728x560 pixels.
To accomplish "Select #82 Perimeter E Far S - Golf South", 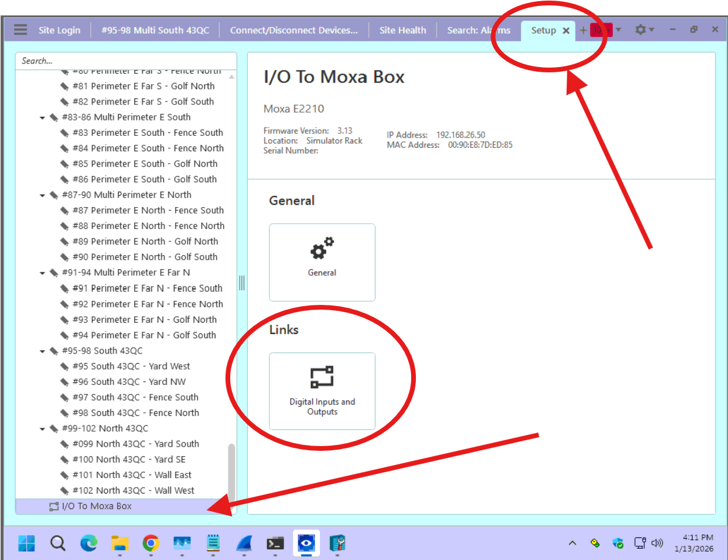I will pos(143,101).
